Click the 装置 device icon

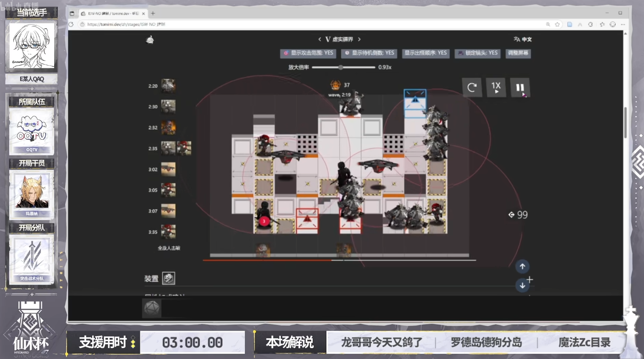168,278
